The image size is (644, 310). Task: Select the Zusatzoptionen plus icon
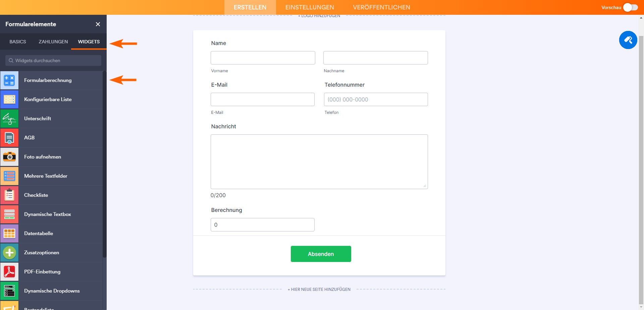pos(9,253)
